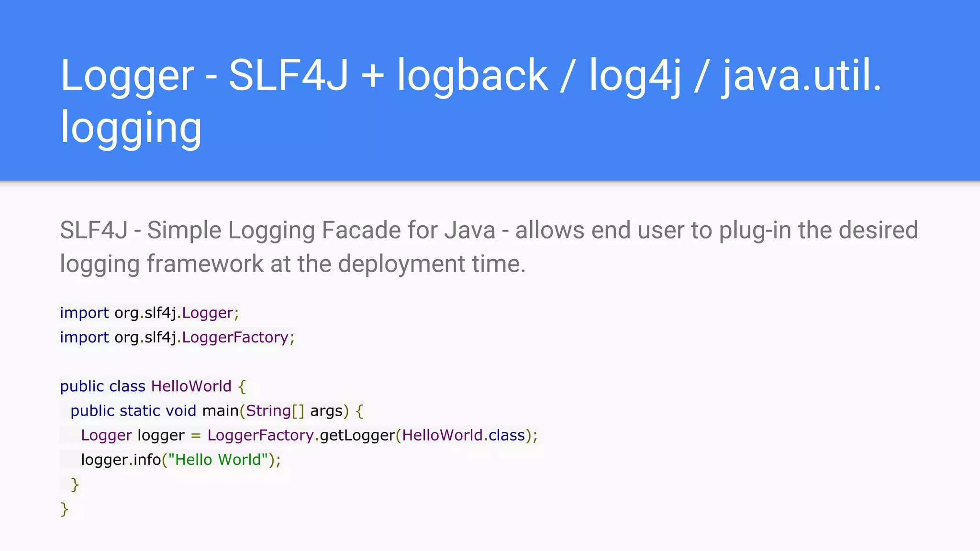The image size is (980, 551).
Task: Click the line 'import org.slf4j.LoggerFactory;'
Action: [x=178, y=337]
